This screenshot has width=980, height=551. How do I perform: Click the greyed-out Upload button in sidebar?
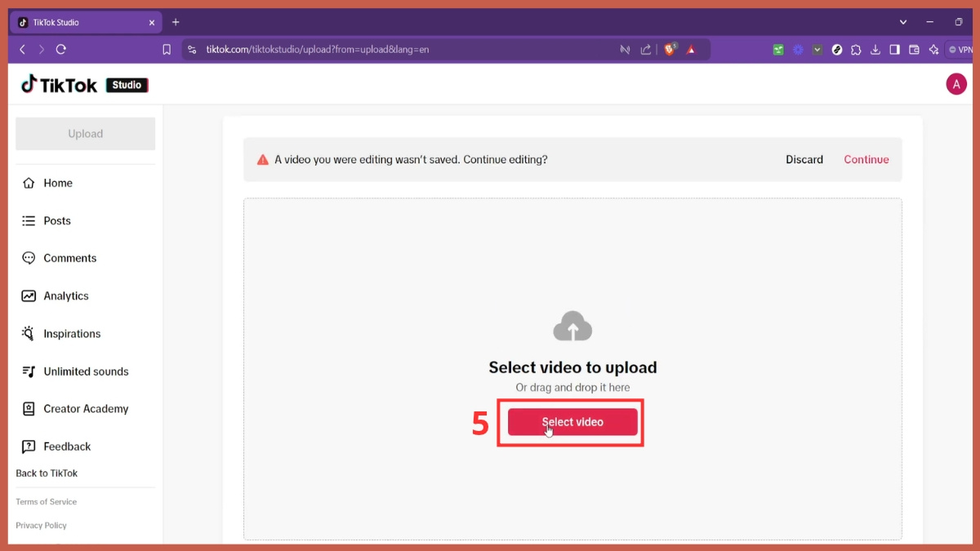(x=85, y=134)
